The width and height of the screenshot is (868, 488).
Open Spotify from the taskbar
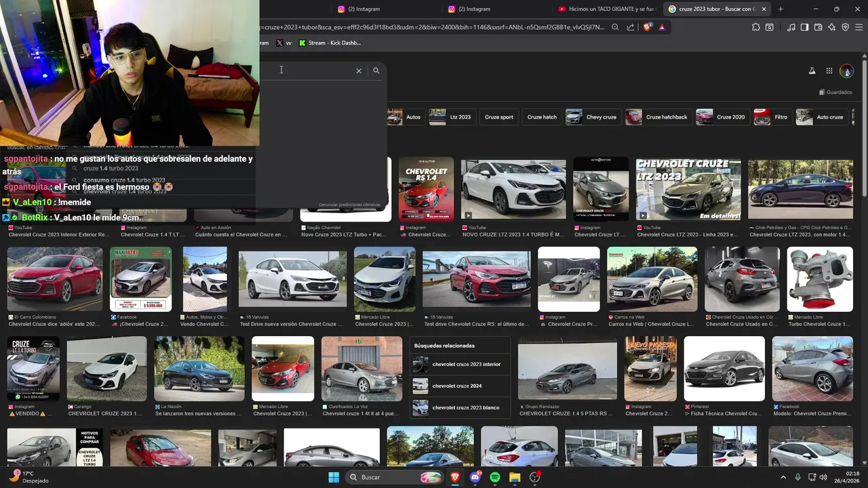pyautogui.click(x=495, y=477)
